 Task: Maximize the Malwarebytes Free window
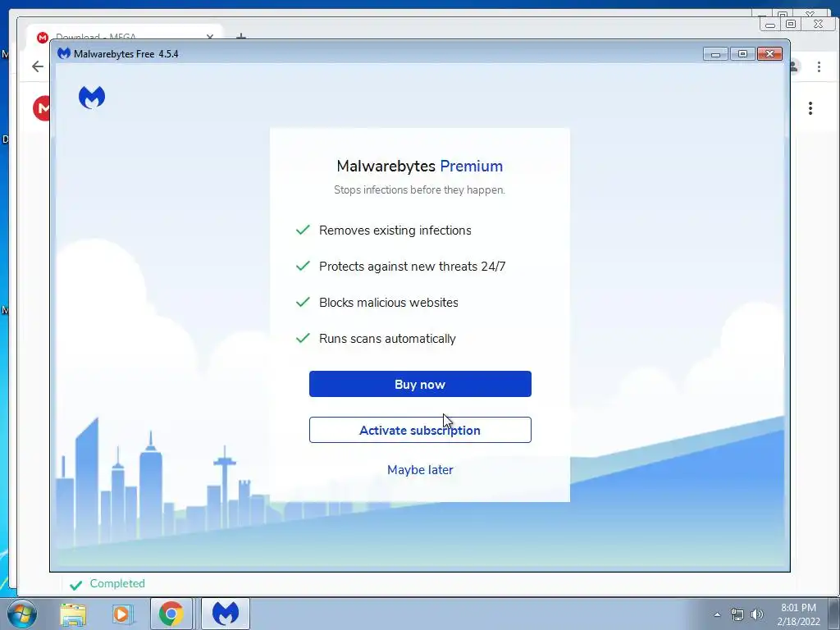pos(742,53)
